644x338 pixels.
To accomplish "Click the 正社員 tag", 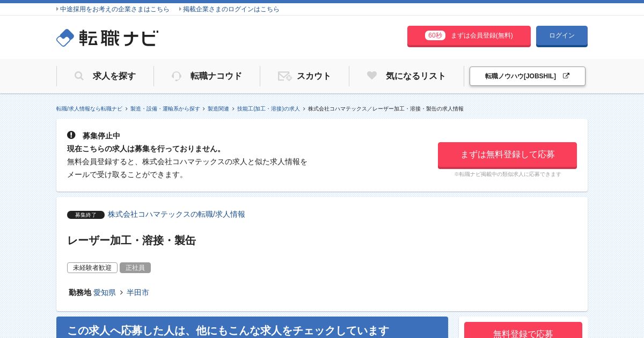I will pos(135,268).
